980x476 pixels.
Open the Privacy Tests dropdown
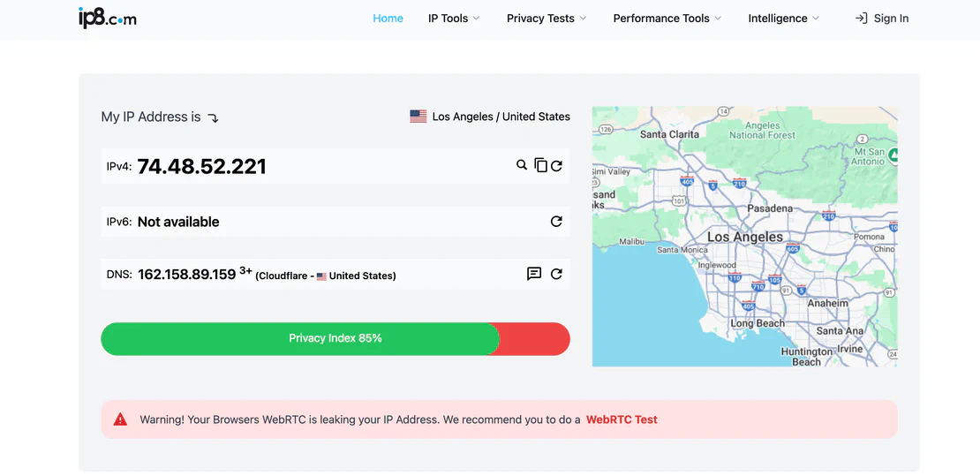pos(547,19)
